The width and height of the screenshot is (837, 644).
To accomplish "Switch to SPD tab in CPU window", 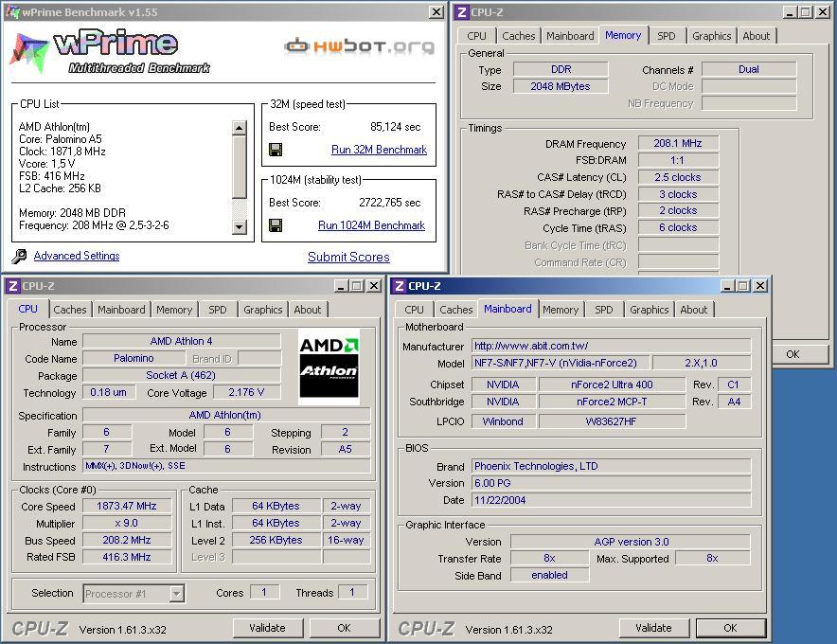I will click(x=217, y=310).
